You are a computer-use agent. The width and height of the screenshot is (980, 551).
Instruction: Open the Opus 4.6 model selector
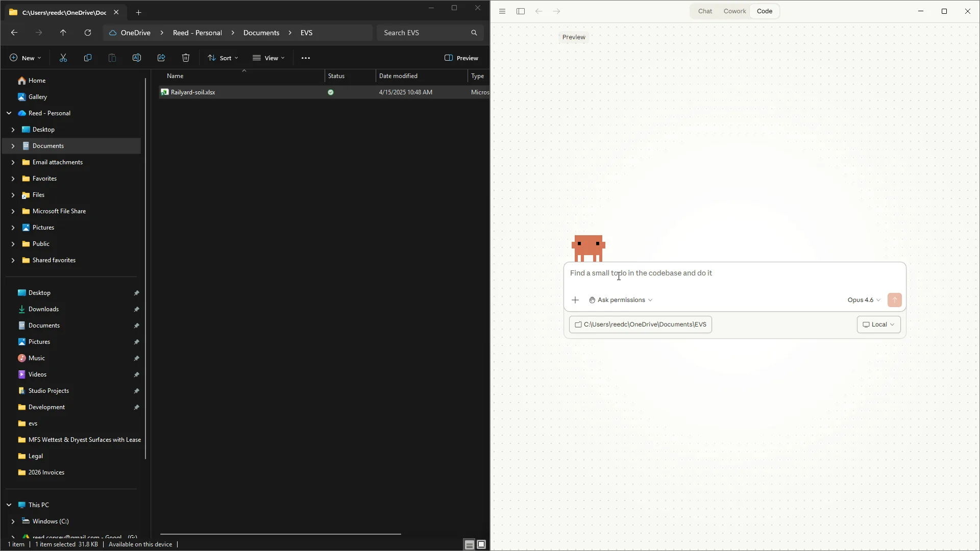click(x=864, y=300)
